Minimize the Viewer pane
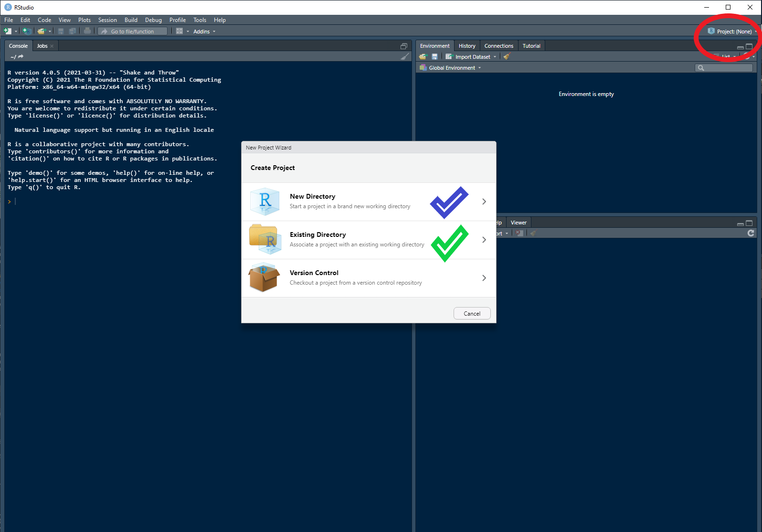The width and height of the screenshot is (762, 532). [741, 224]
